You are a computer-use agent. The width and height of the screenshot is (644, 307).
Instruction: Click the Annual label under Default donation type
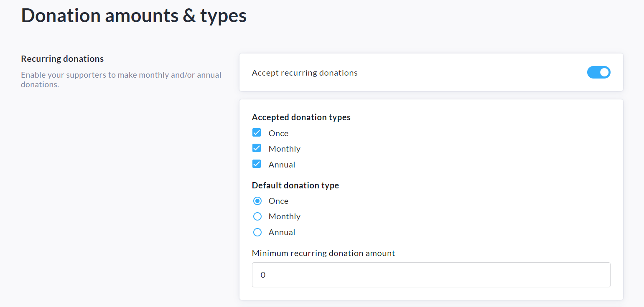click(x=282, y=232)
